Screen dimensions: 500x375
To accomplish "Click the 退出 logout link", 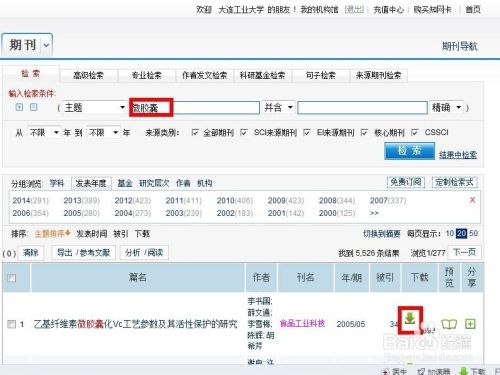I will [354, 10].
